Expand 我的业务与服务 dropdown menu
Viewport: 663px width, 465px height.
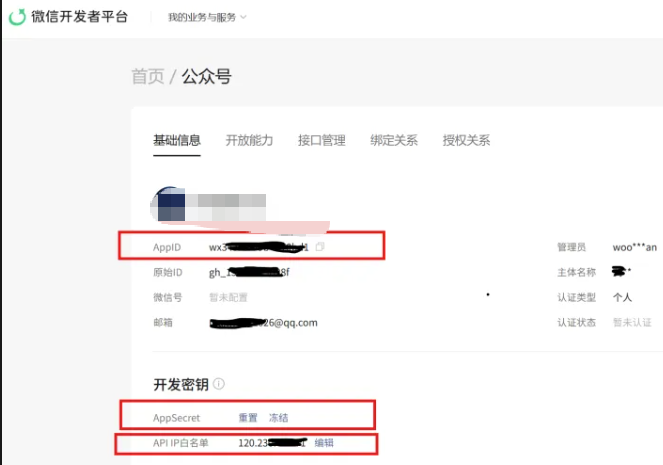(x=207, y=17)
